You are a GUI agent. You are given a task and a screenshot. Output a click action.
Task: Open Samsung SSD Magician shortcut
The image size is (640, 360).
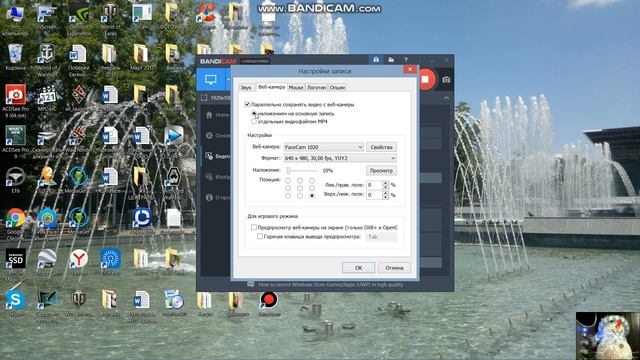click(x=16, y=259)
